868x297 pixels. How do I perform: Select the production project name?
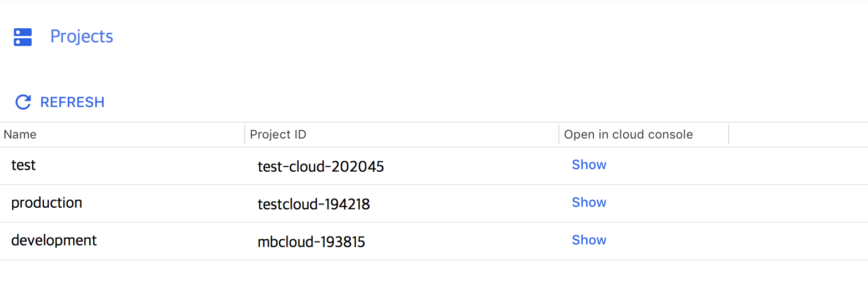[x=47, y=203]
